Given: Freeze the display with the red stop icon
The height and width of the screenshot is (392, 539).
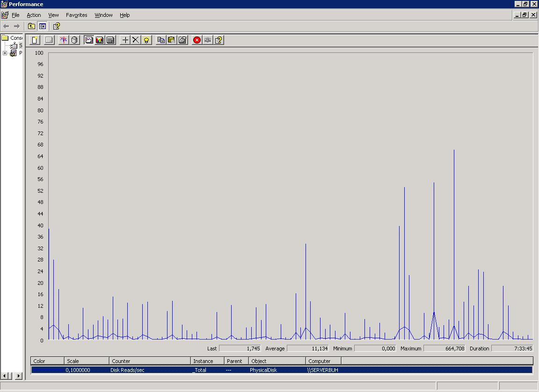Looking at the screenshot, I should click(197, 40).
